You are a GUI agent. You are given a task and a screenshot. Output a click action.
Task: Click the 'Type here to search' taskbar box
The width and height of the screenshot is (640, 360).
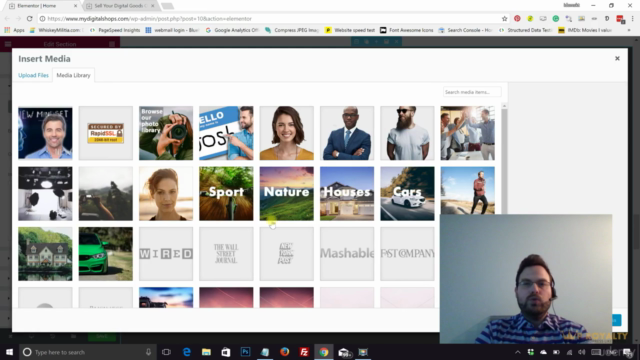click(x=88, y=352)
